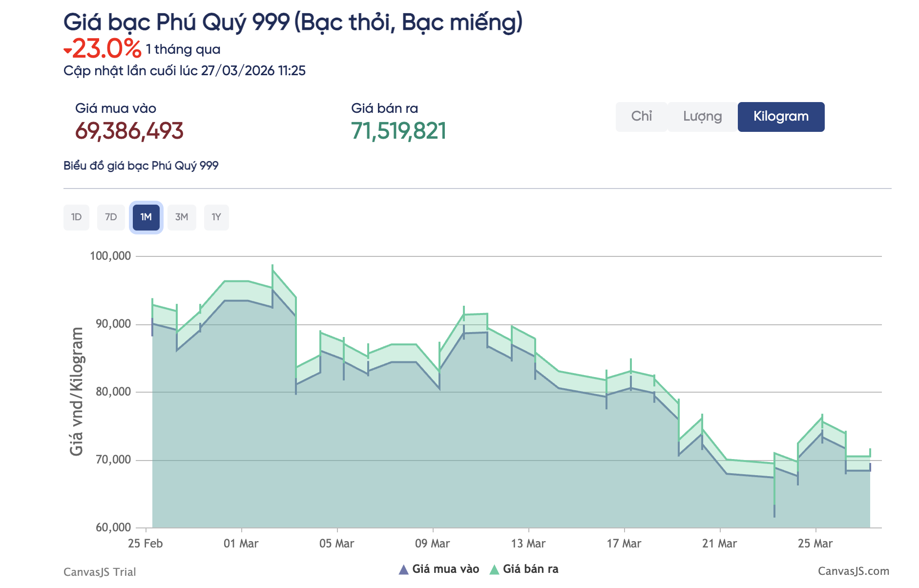This screenshot has height=588, width=919.
Task: Click the Giá mua vào price 69,386,493
Action: (130, 130)
